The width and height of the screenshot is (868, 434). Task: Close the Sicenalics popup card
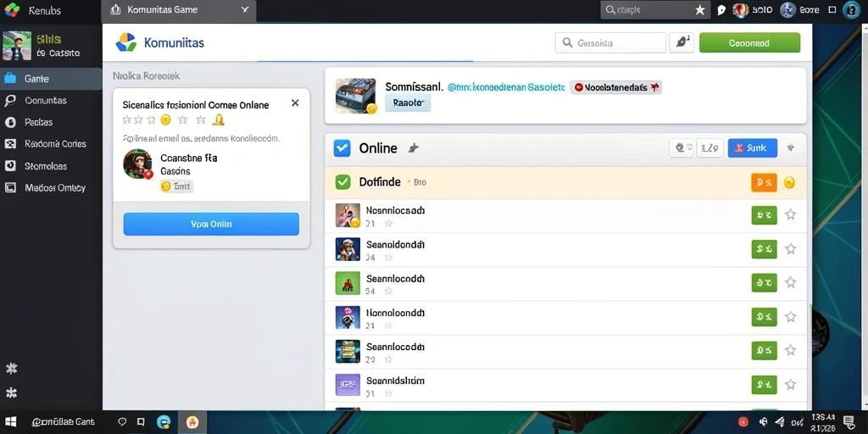[x=295, y=103]
